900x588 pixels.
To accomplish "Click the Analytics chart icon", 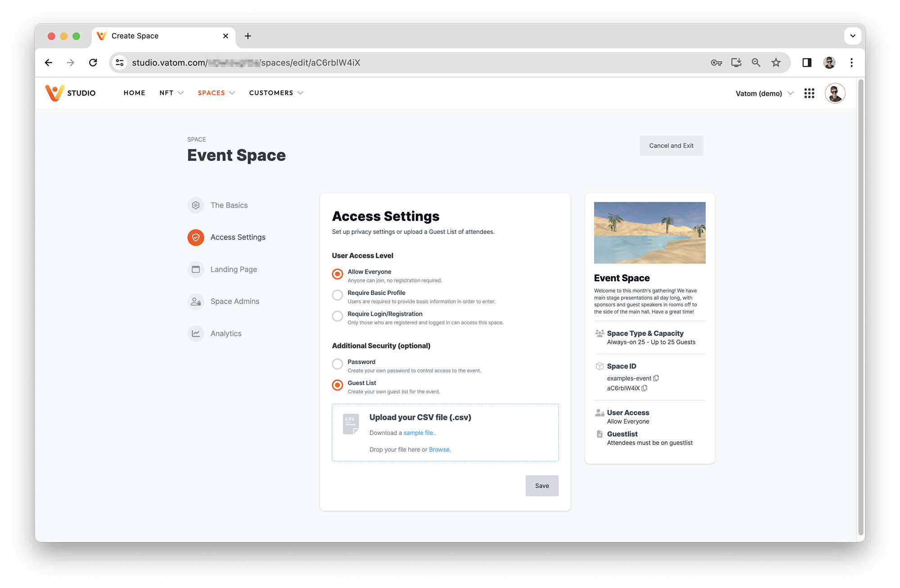I will click(196, 333).
